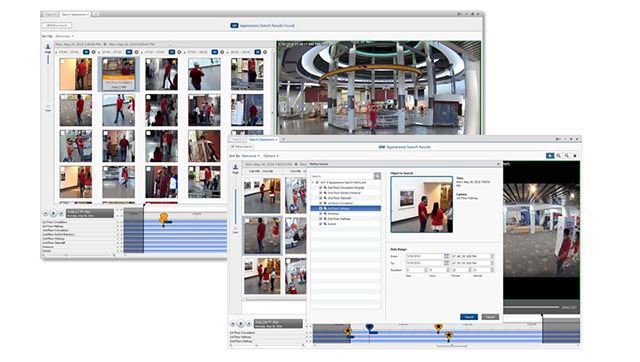Play the recording in the front window

click(x=241, y=324)
